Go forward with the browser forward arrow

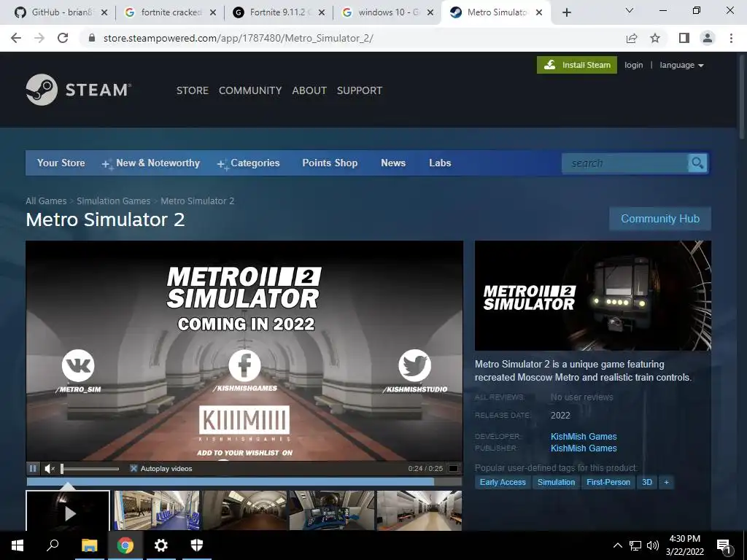(39, 38)
